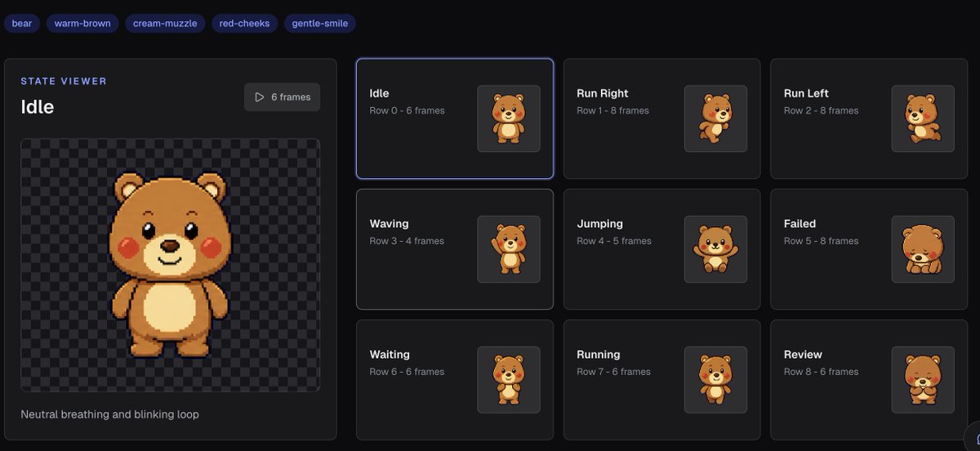Select the Waving state card
The image size is (980, 451).
455,249
